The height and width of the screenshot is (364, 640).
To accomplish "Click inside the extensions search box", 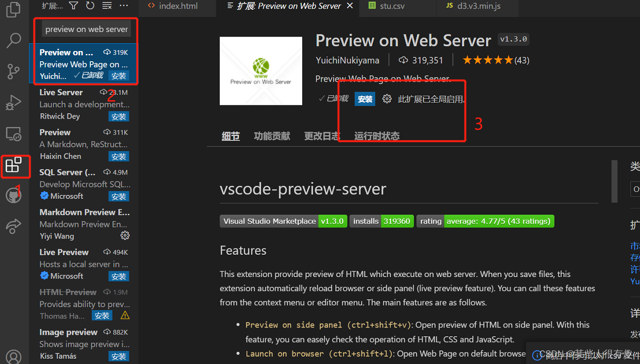I will click(86, 28).
